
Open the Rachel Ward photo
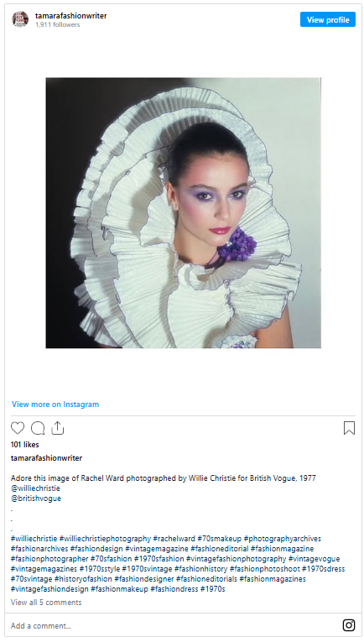pos(183,213)
